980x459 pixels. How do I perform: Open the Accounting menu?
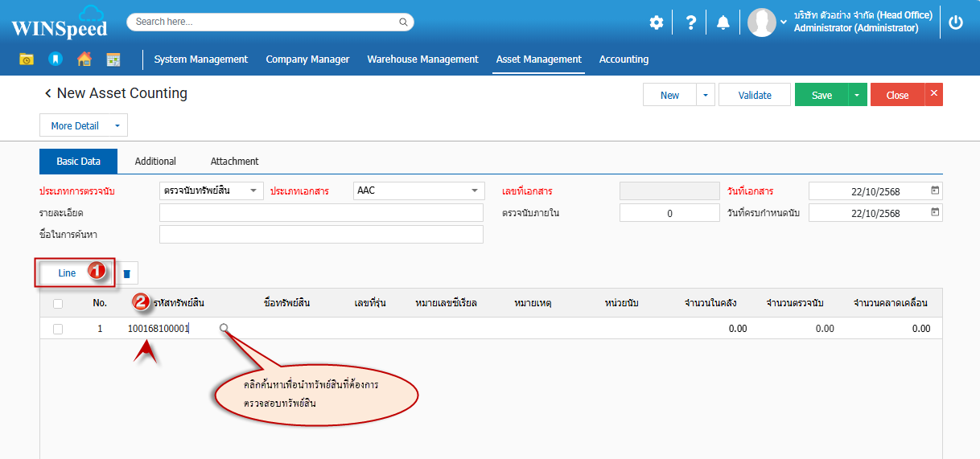click(624, 59)
